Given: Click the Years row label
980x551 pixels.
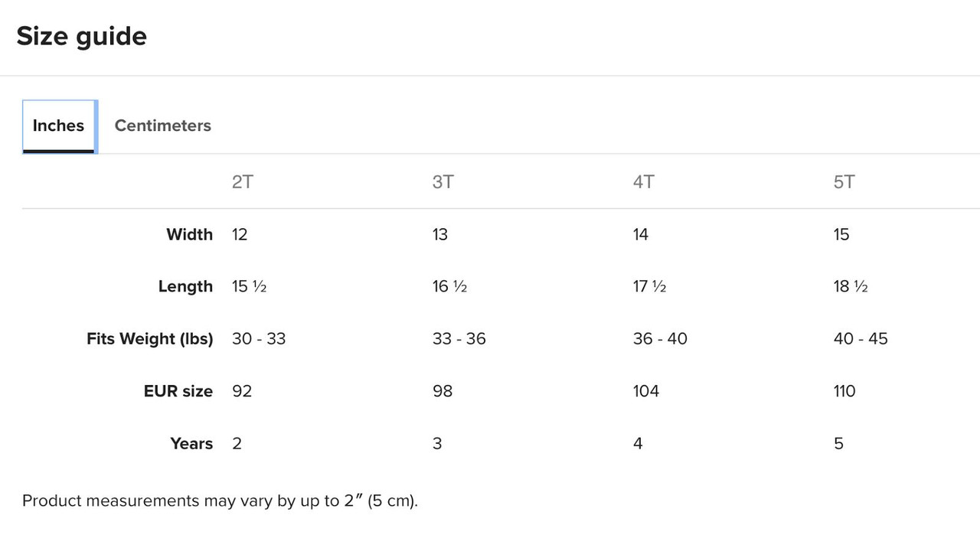Looking at the screenshot, I should point(191,443).
